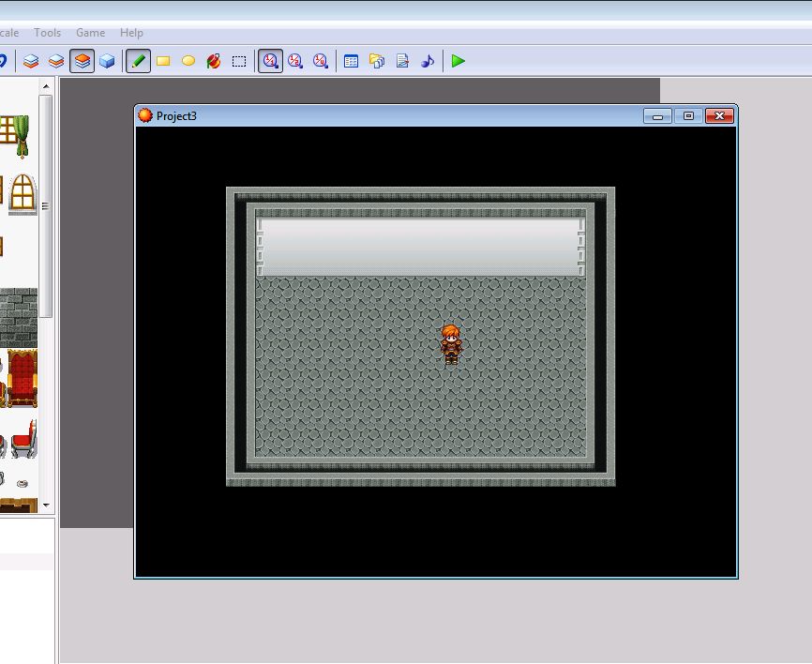This screenshot has width=812, height=664.
Task: Pick the red side-facing chair tile
Action: click(x=23, y=440)
